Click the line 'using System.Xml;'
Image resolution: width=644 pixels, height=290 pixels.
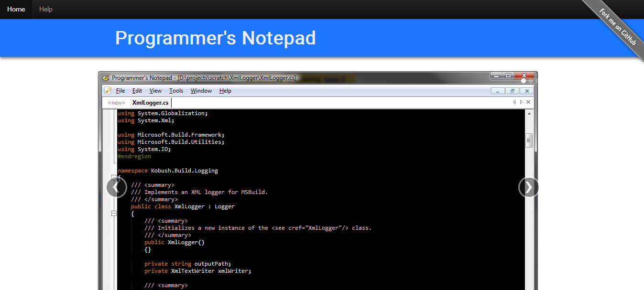click(x=146, y=120)
